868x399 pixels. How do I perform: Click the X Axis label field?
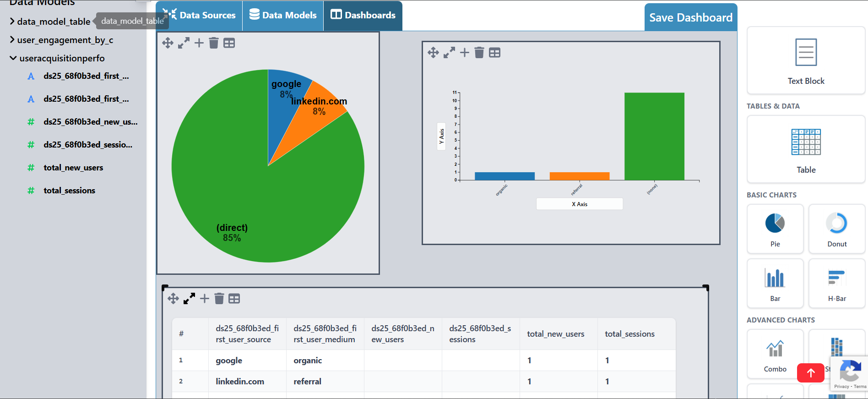click(x=579, y=204)
